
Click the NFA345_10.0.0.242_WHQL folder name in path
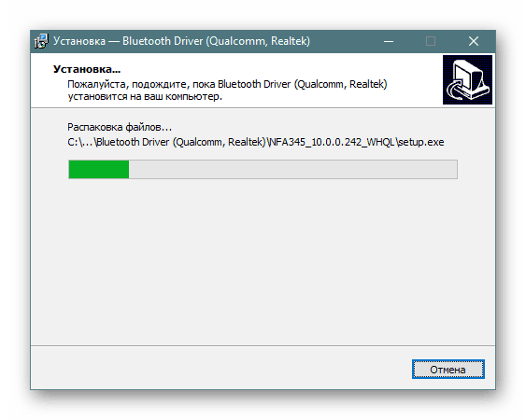click(x=332, y=142)
